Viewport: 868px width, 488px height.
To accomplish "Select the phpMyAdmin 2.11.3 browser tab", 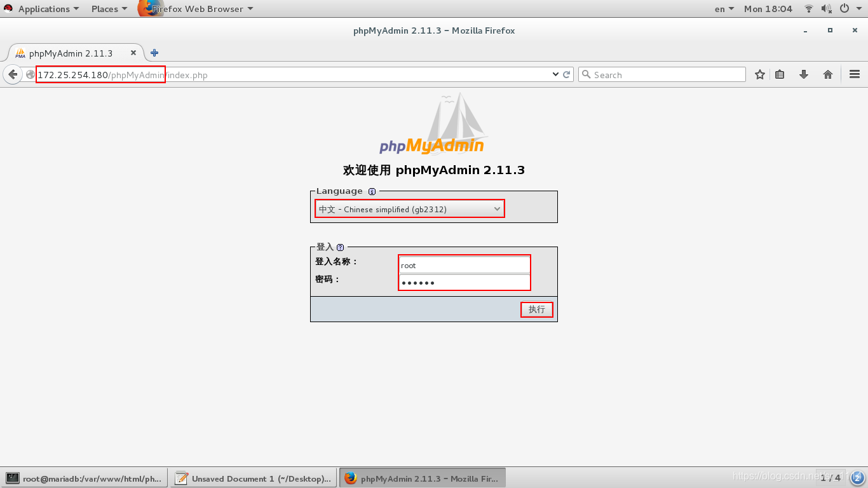I will (75, 53).
